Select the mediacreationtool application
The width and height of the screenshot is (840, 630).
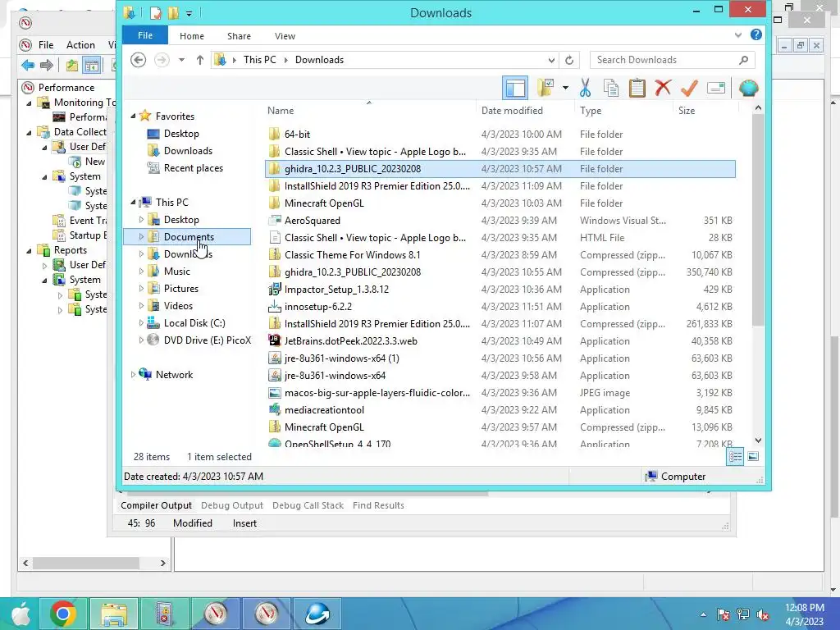point(324,410)
